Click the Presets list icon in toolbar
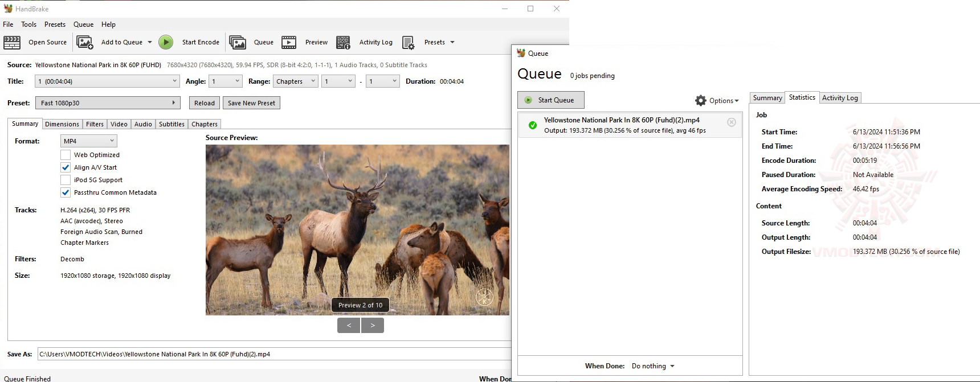 click(408, 42)
